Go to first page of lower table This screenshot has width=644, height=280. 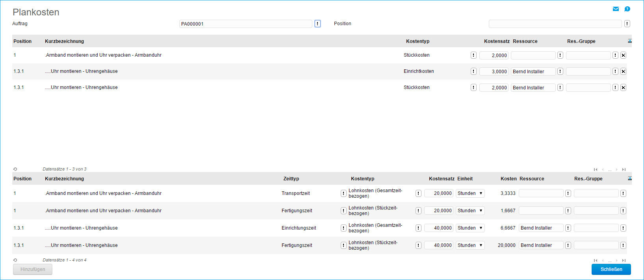596,260
